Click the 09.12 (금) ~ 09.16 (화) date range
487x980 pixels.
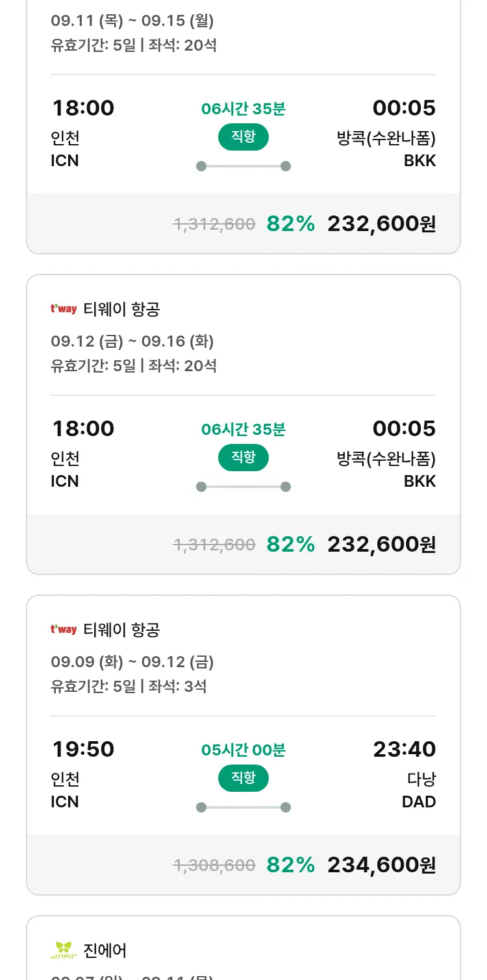(132, 341)
